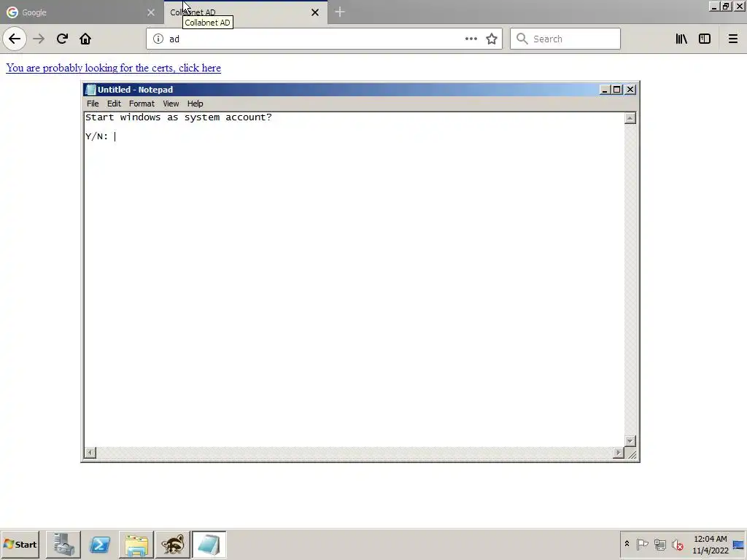Open page actions three-dot menu
The width and height of the screenshot is (747, 560).
pyautogui.click(x=471, y=39)
